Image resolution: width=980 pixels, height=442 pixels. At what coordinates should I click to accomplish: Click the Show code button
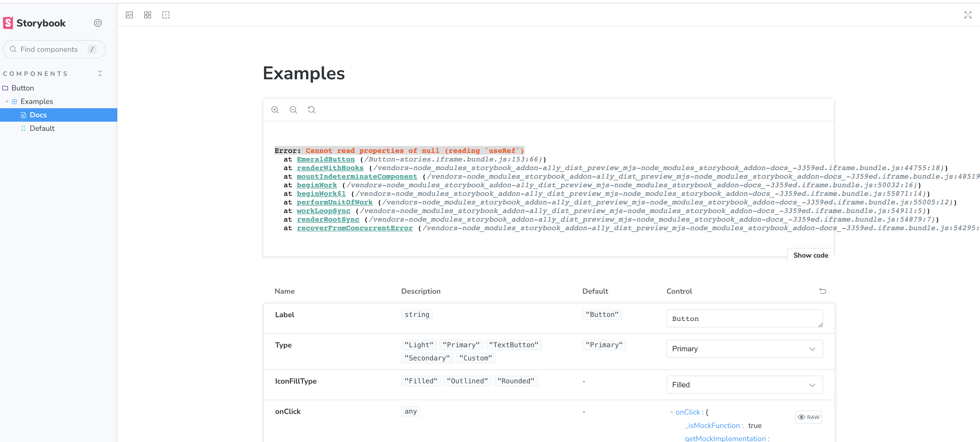click(810, 255)
